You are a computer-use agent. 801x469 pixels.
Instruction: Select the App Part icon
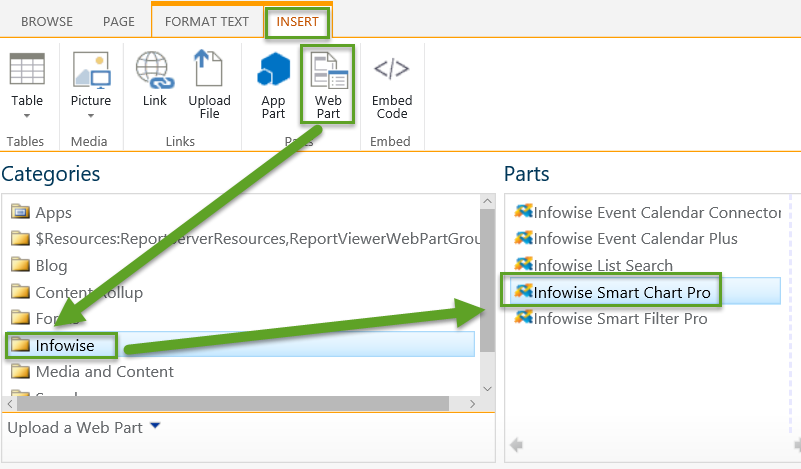point(273,69)
